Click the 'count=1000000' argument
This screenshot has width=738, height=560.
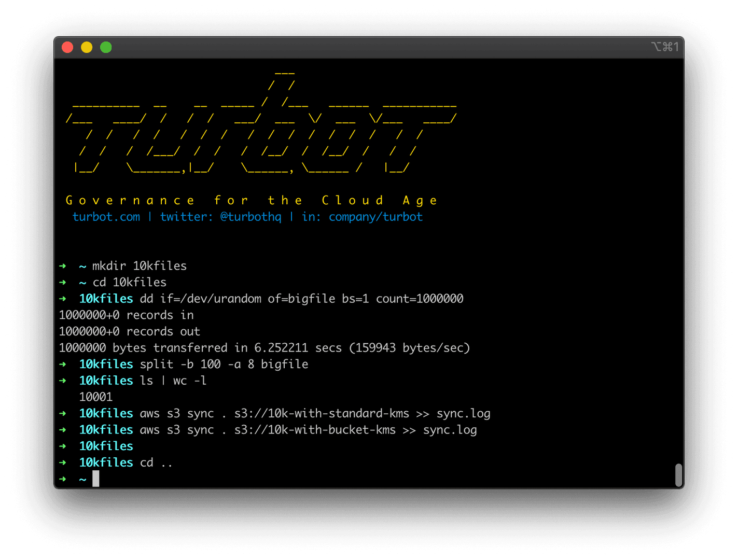pyautogui.click(x=420, y=299)
